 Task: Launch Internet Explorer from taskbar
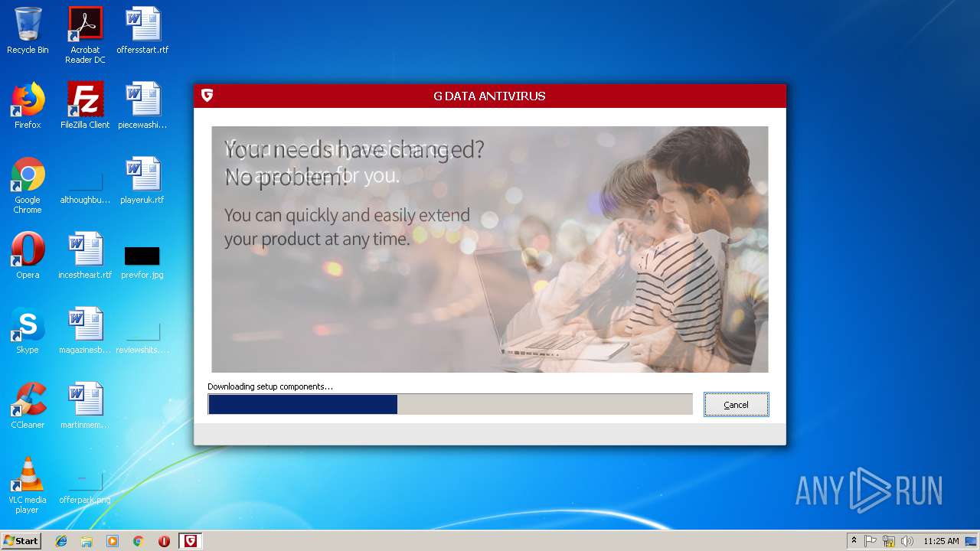[61, 541]
